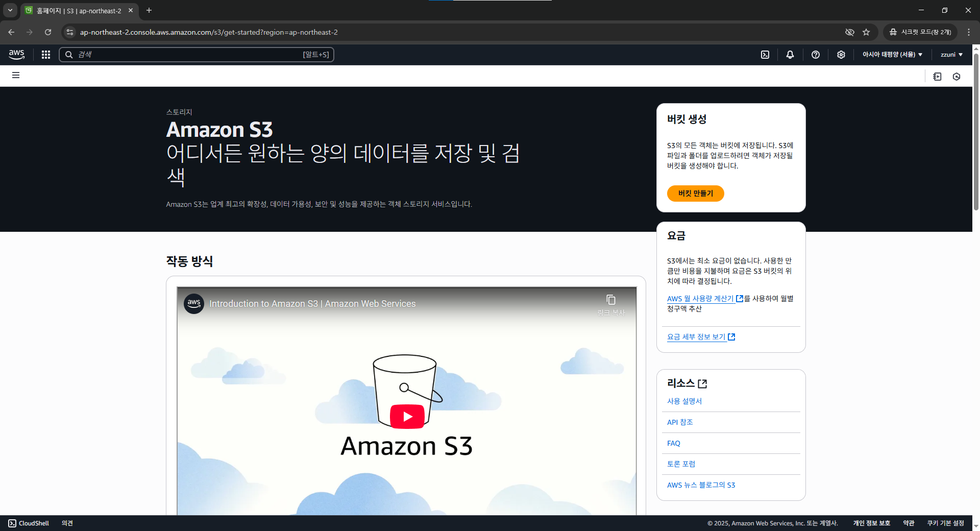Open the 약관 footer link
The height and width of the screenshot is (531, 980).
(x=909, y=523)
